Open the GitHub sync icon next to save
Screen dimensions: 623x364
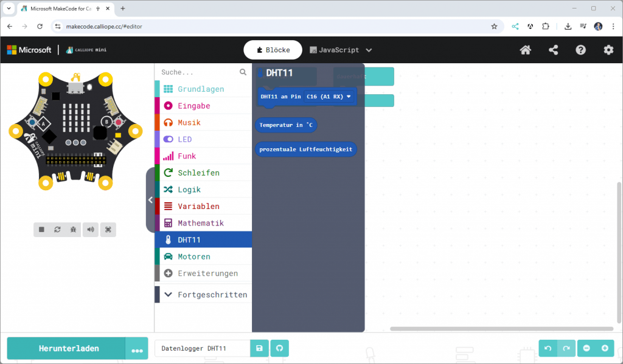[279, 348]
